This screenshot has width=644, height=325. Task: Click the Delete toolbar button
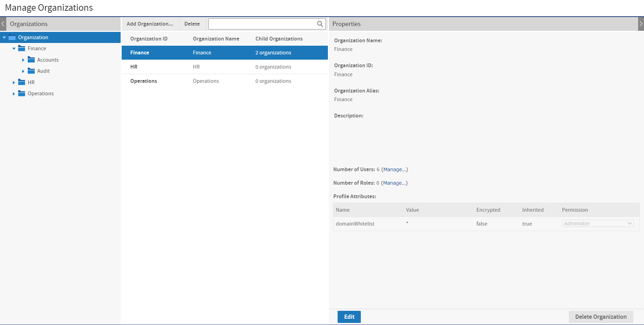tap(192, 24)
